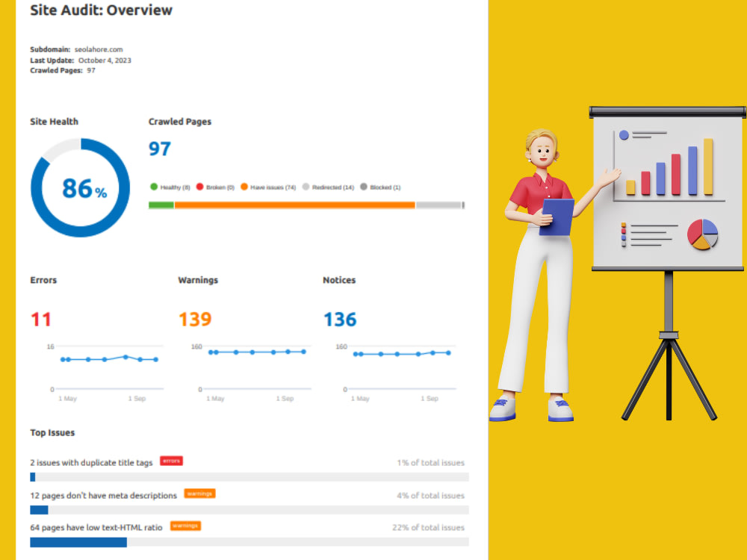Click the duplicate title tags progress bar

249,477
